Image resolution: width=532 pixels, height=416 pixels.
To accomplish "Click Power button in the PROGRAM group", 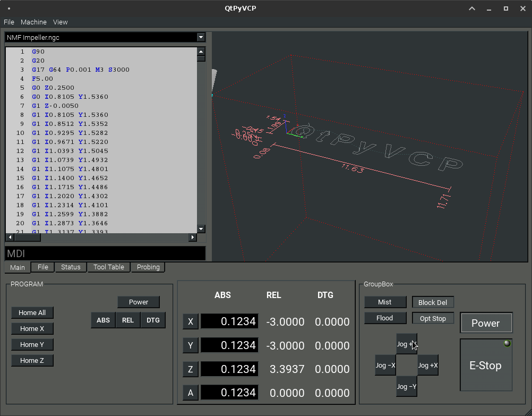I will click(x=139, y=302).
